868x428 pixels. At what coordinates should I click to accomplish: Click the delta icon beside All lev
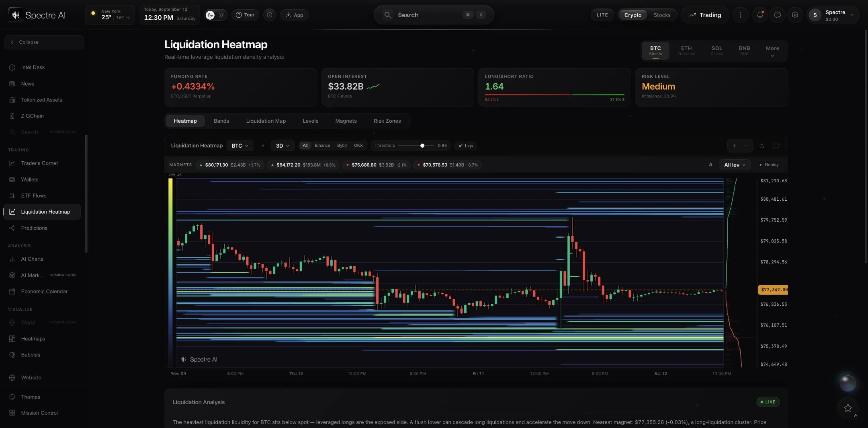point(710,165)
